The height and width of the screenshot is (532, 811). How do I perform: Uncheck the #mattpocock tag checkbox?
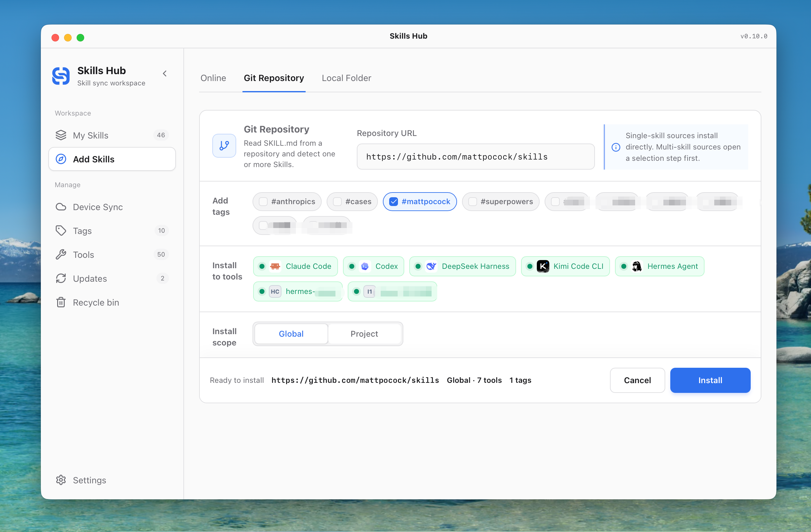[x=394, y=201]
